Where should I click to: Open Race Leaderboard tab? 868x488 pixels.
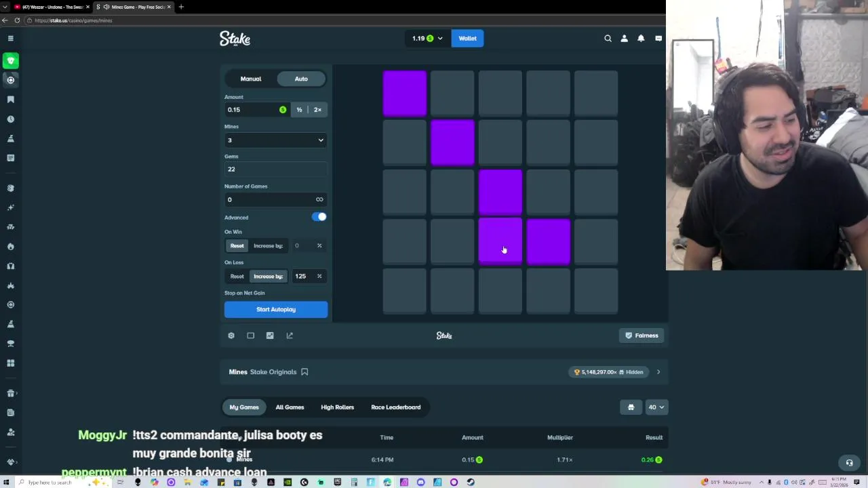[x=396, y=407]
